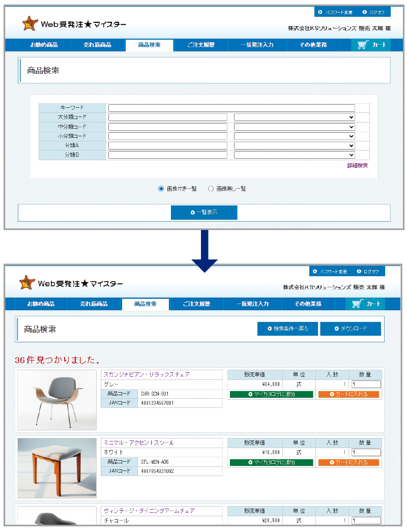Add スカンジナビアン・リラックスチェア to the cart
407x532 pixels.
click(349, 394)
